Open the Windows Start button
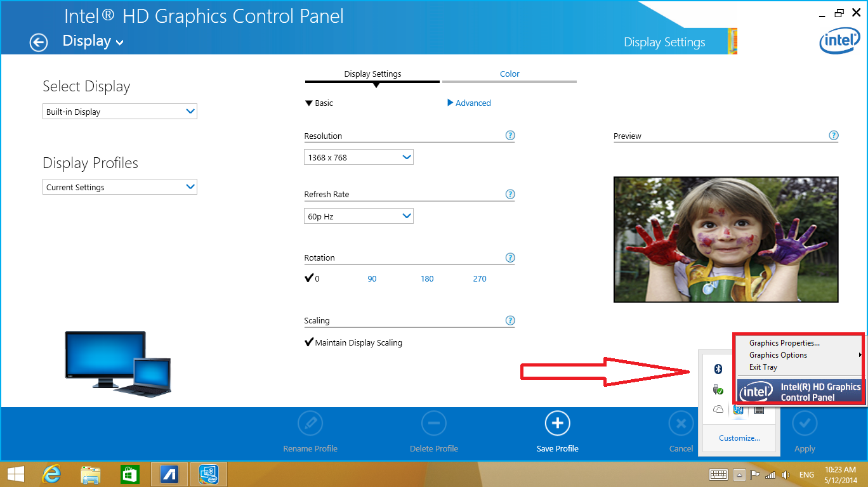Screen dimensions: 868x487 pos(16,474)
